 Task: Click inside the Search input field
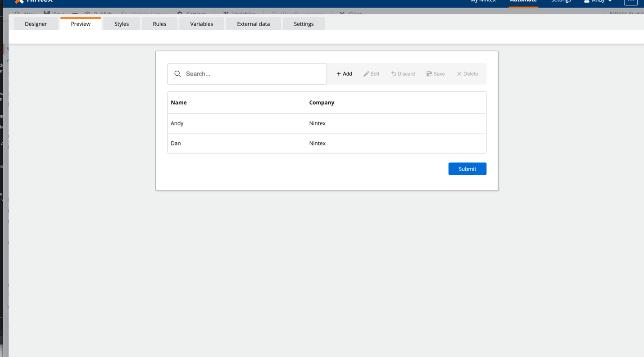(247, 73)
